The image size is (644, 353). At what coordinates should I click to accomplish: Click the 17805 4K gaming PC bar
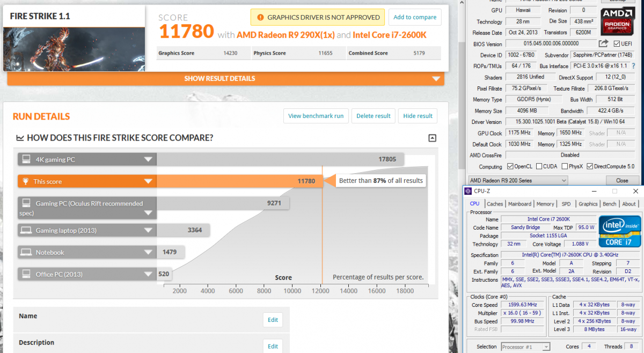(x=280, y=159)
